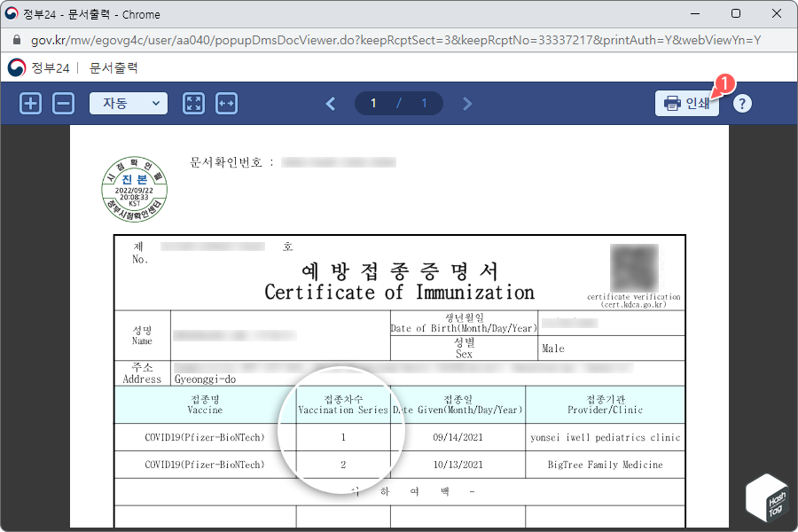The width and height of the screenshot is (798, 532).
Task: Click the printer icon on 인쇄 button
Action: click(672, 102)
